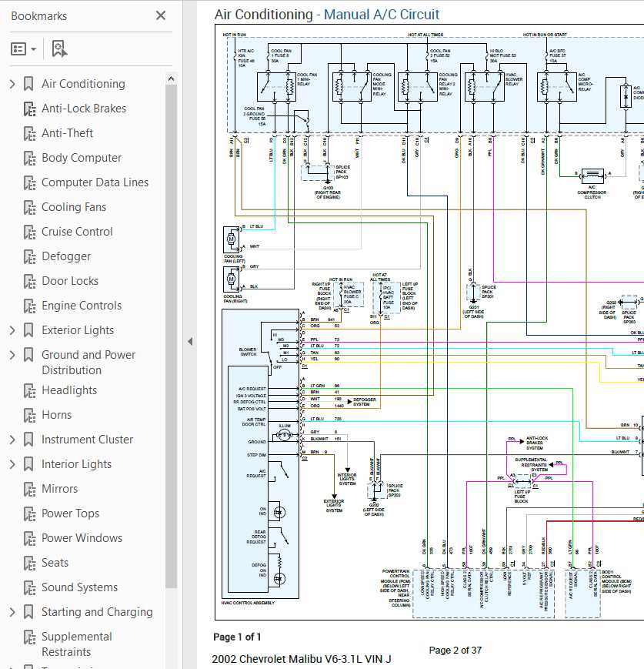
Task: Click the Cruise Control bookmark icon
Action: coord(29,232)
